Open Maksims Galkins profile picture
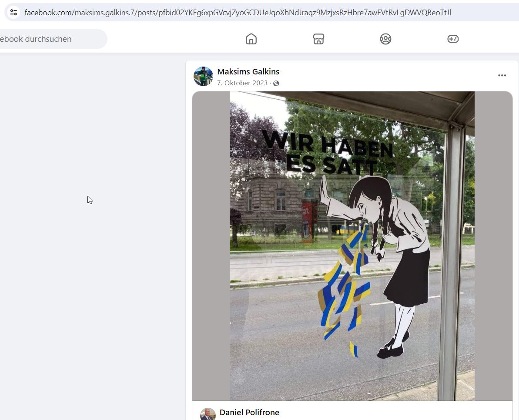519x420 pixels. coord(203,76)
